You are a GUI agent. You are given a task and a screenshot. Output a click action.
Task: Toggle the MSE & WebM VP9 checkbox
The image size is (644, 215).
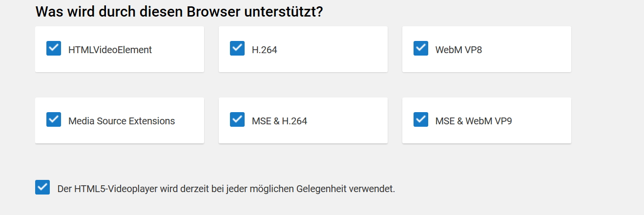click(421, 119)
